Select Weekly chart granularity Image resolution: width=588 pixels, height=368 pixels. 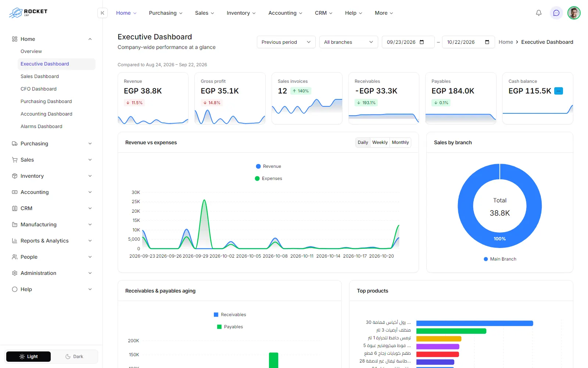380,142
